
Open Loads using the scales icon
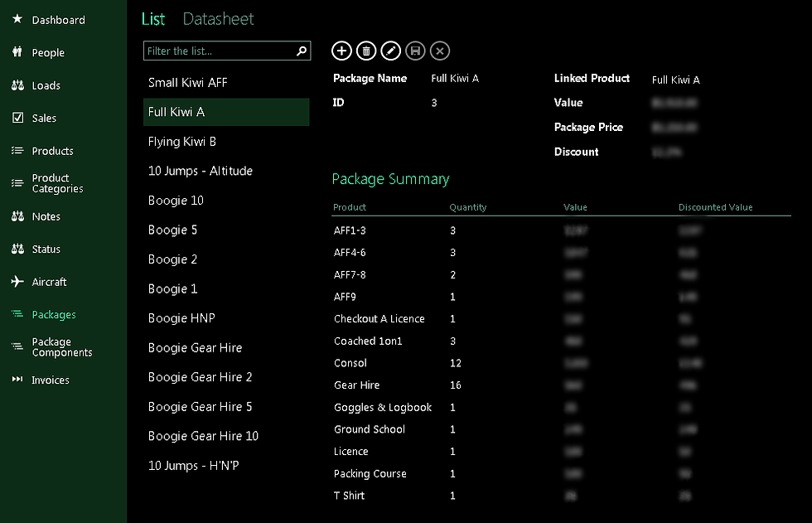coord(18,85)
